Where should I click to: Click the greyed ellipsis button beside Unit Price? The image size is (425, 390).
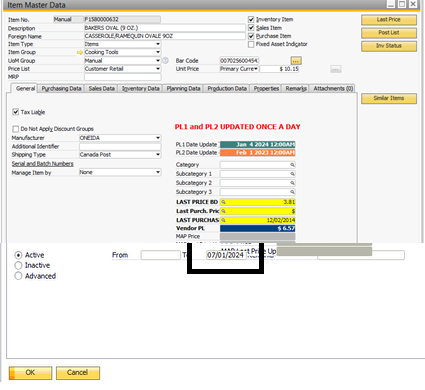click(x=336, y=69)
